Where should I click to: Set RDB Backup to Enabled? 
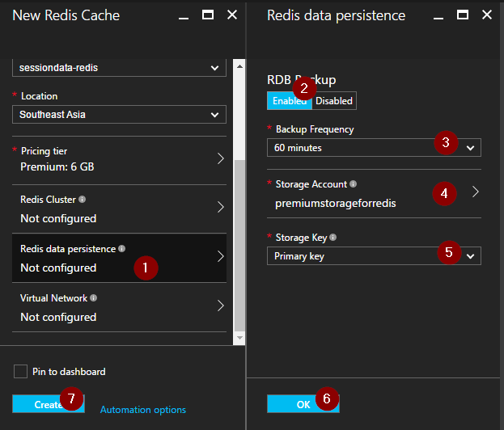coord(289,101)
